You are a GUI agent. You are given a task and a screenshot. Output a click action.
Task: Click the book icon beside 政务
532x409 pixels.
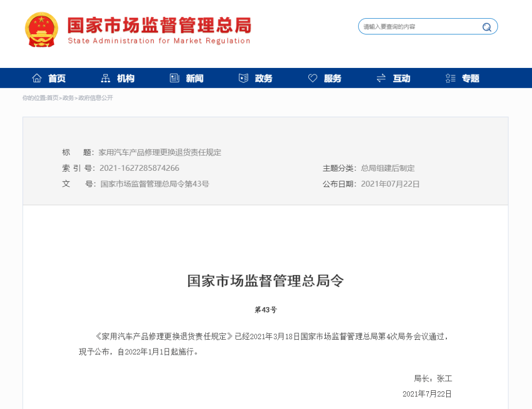click(243, 78)
